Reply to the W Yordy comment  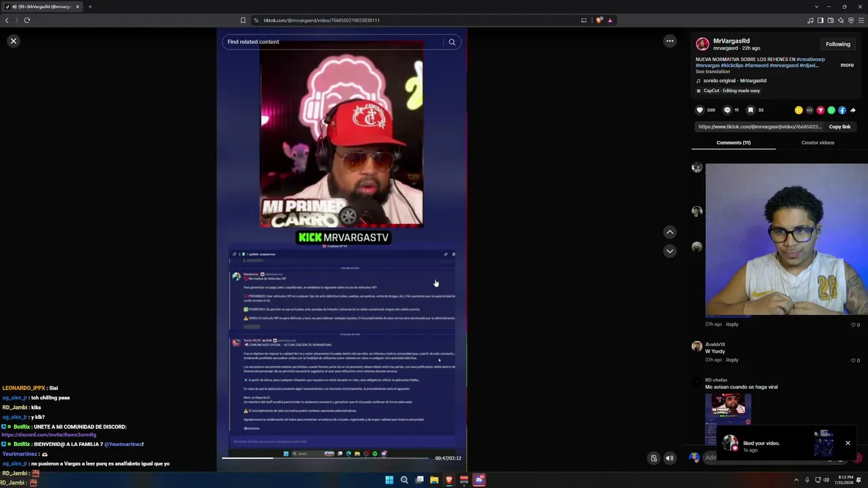click(732, 360)
